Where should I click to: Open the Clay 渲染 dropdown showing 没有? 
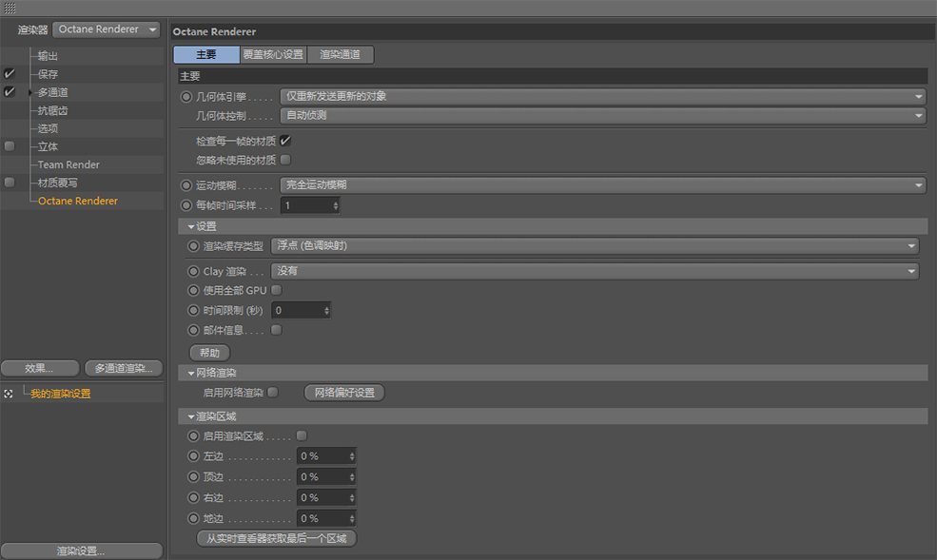(x=595, y=271)
